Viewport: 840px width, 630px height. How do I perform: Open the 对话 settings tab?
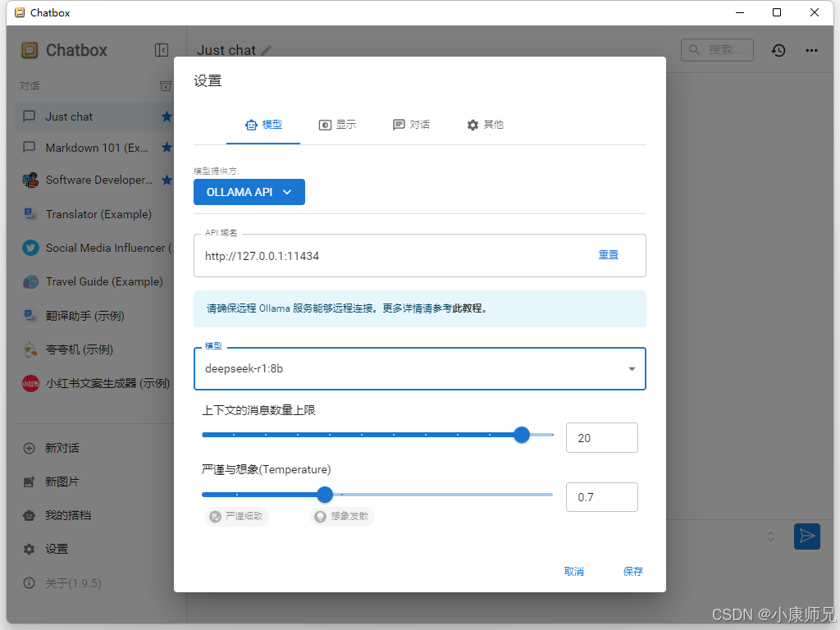(411, 125)
